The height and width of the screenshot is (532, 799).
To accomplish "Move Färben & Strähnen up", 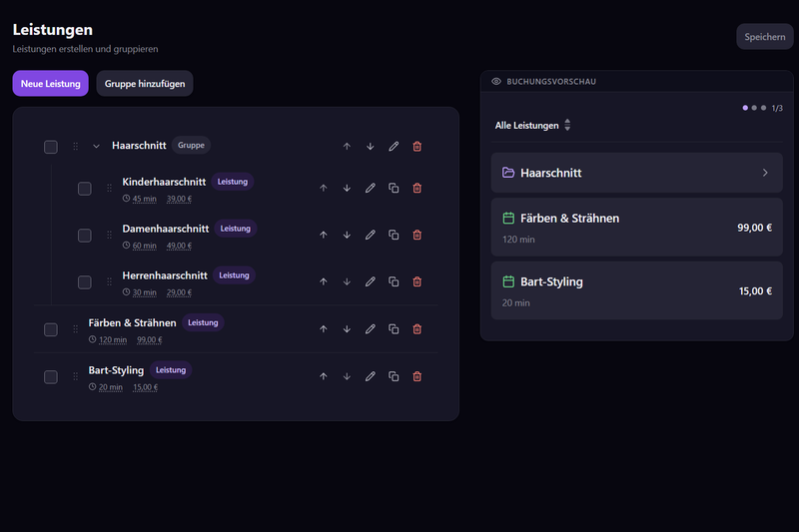I will (323, 329).
